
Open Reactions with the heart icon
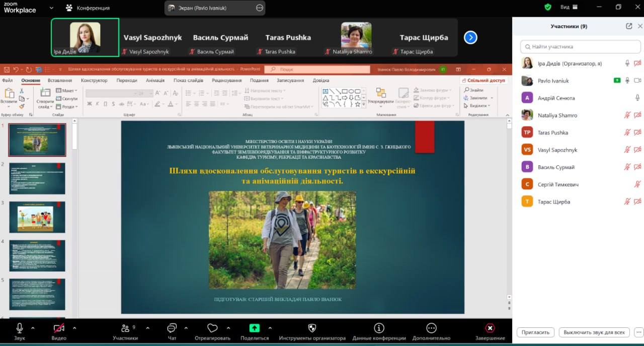click(212, 328)
